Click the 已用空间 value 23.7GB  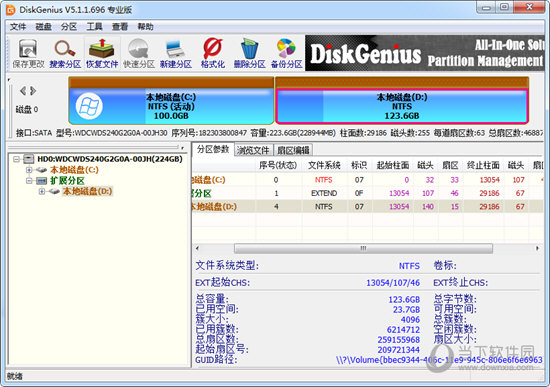click(x=406, y=309)
